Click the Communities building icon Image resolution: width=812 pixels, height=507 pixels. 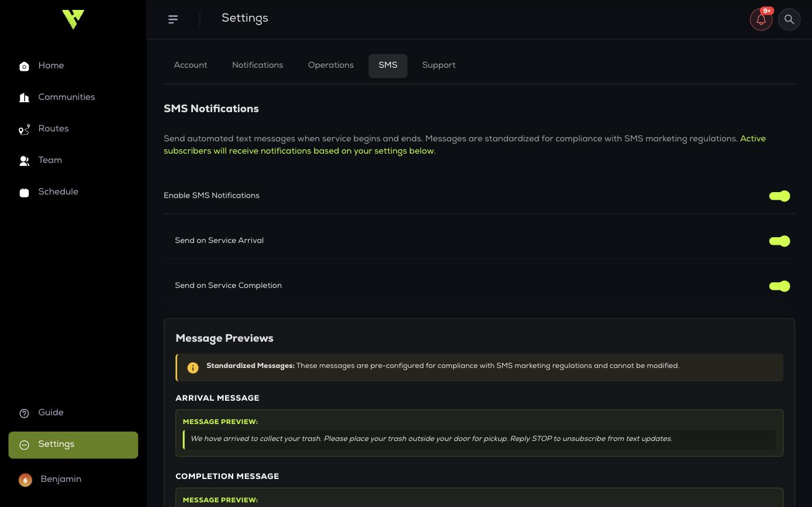click(x=24, y=98)
